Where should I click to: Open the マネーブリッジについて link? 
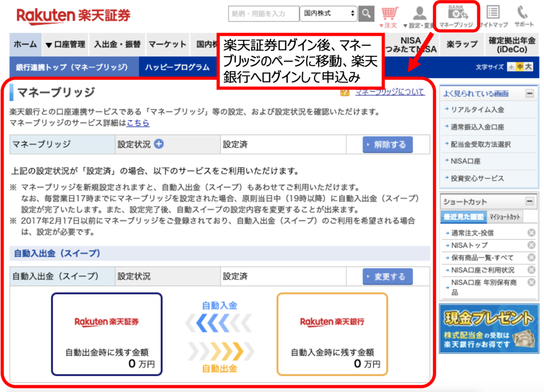[x=390, y=92]
